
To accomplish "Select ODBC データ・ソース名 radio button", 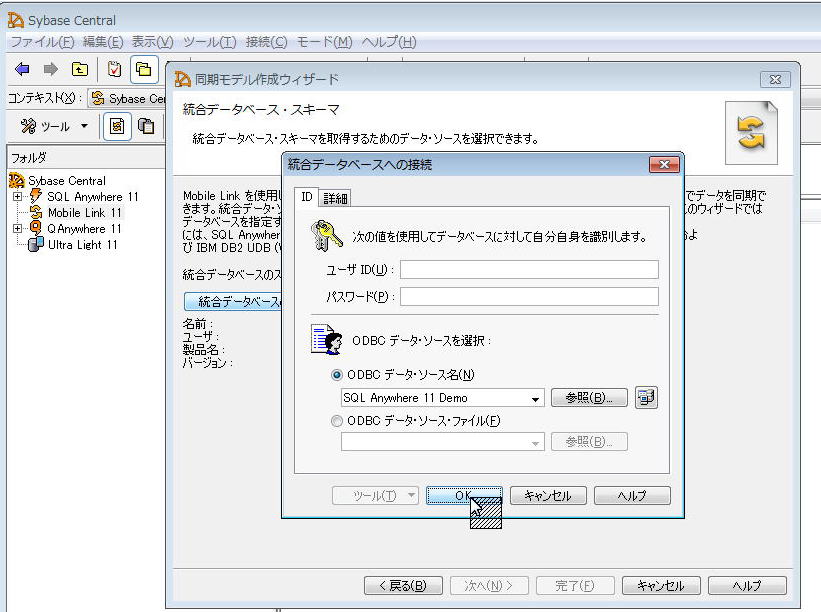I will point(337,375).
